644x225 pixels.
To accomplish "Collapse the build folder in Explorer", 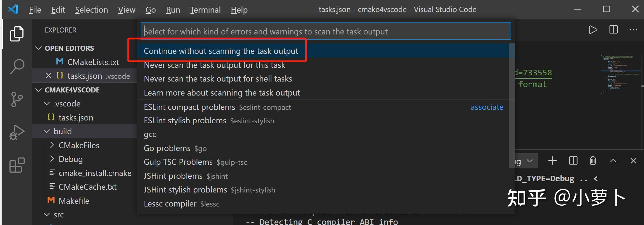I will [47, 131].
